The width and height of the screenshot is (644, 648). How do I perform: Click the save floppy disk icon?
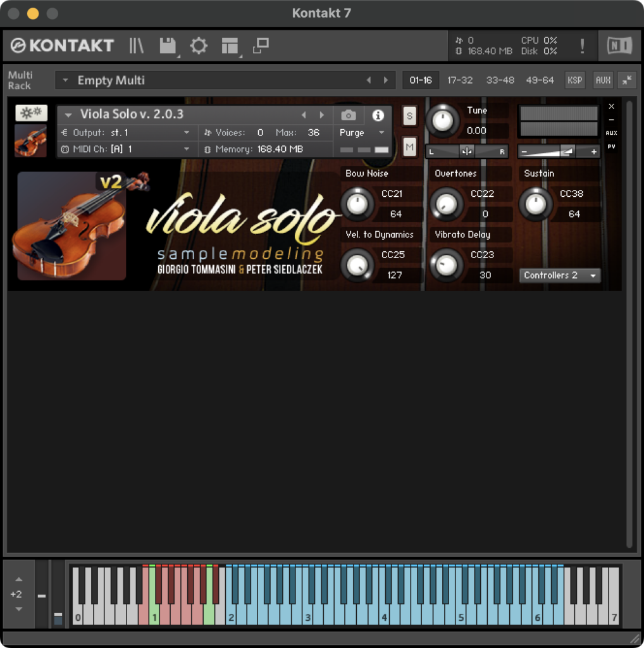point(168,46)
